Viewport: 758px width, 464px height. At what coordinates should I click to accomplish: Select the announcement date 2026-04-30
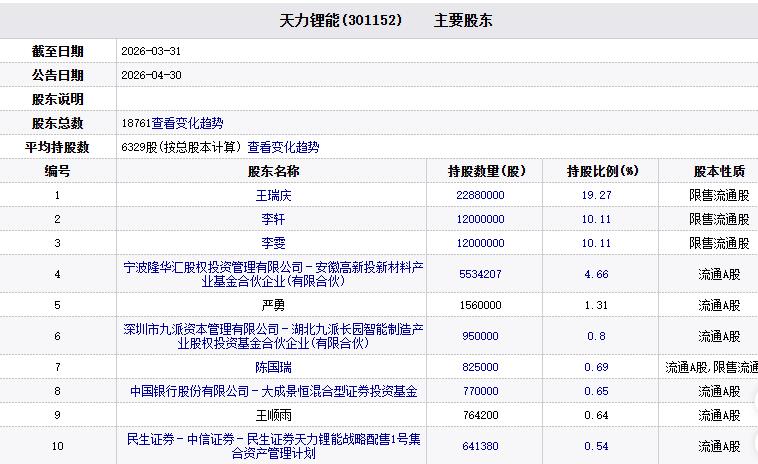151,75
